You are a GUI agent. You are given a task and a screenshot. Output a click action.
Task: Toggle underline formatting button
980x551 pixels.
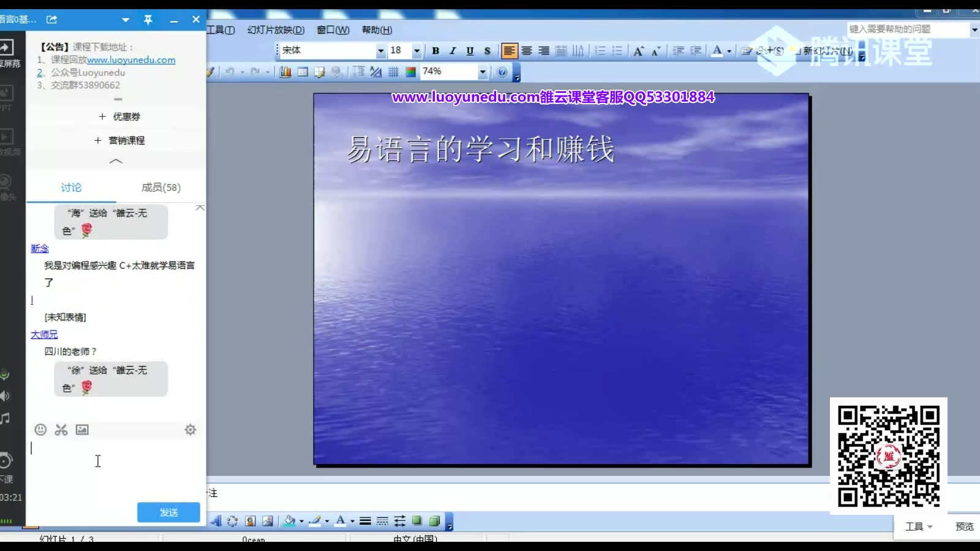tap(470, 51)
